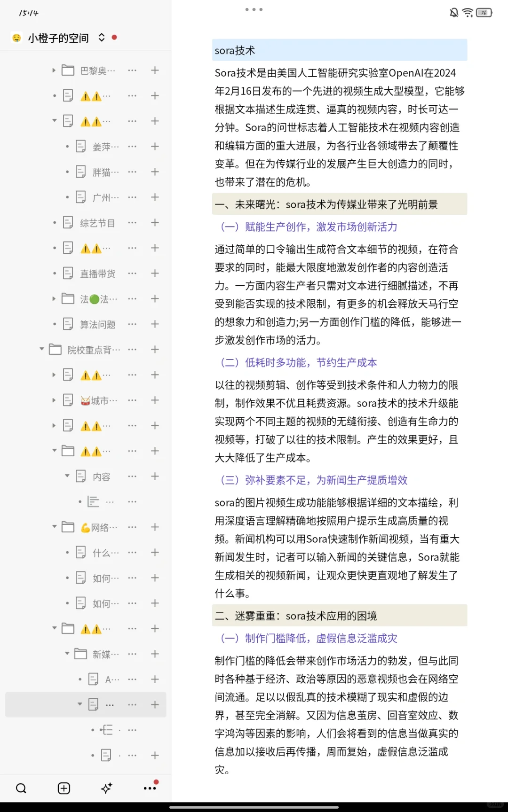Tap the muted notification bell in status bar
Image resolution: width=508 pixels, height=812 pixels.
pos(454,13)
